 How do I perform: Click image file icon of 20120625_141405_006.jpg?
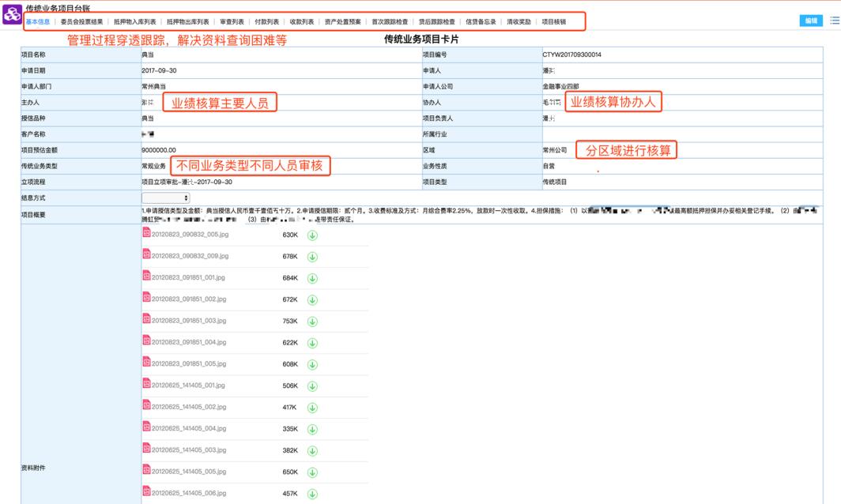(146, 491)
